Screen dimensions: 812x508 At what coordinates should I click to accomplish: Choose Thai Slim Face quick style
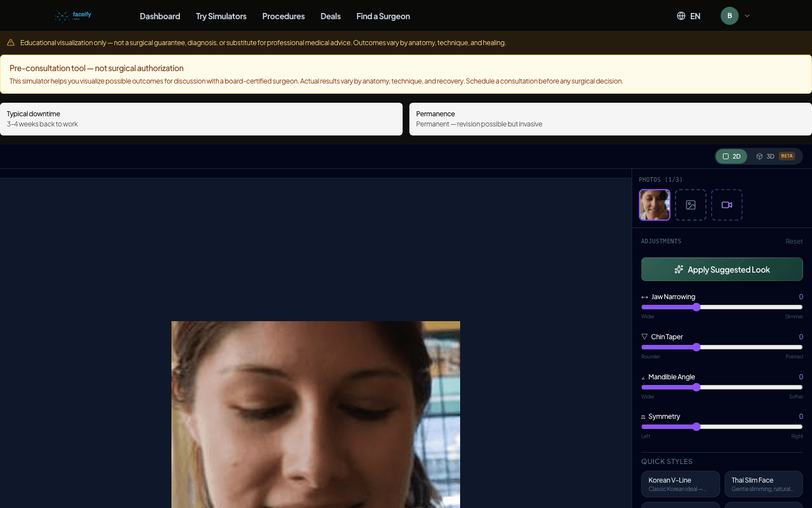click(x=764, y=484)
